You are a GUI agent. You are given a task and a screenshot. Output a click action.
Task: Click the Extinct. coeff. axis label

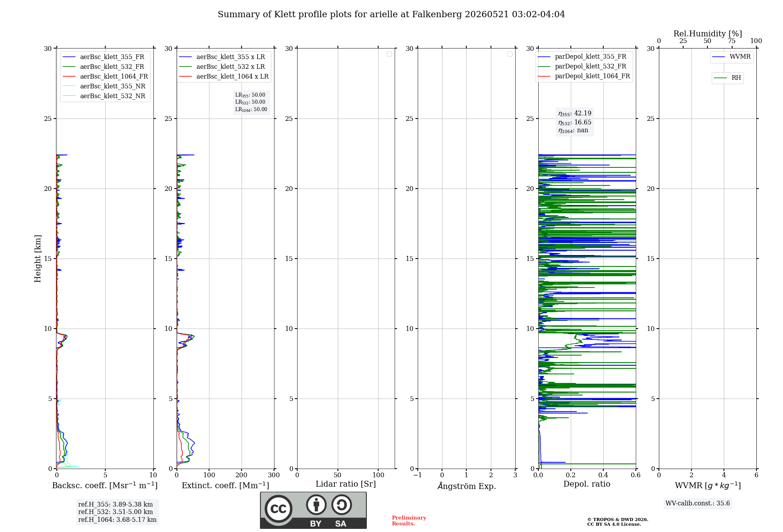(x=226, y=485)
